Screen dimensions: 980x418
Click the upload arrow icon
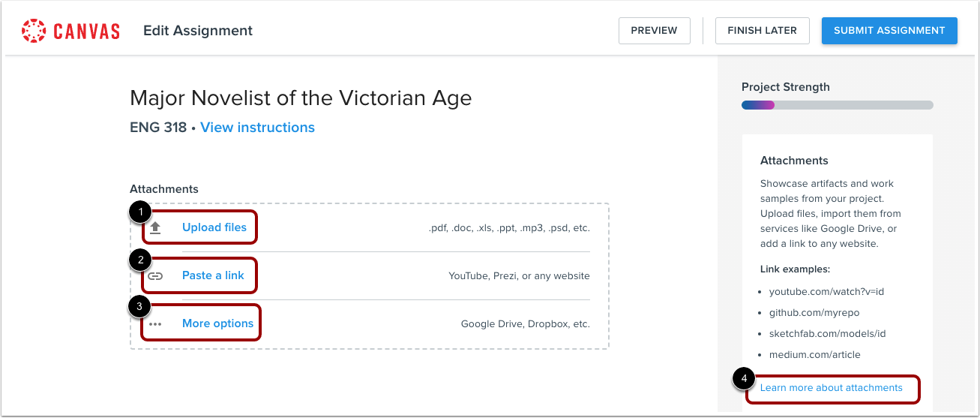tap(155, 228)
